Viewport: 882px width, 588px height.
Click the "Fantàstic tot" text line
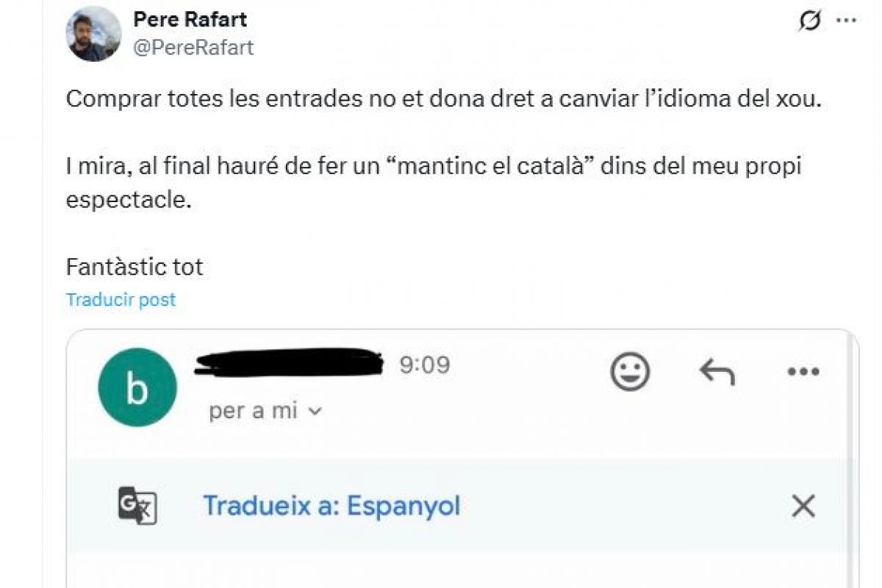(135, 267)
